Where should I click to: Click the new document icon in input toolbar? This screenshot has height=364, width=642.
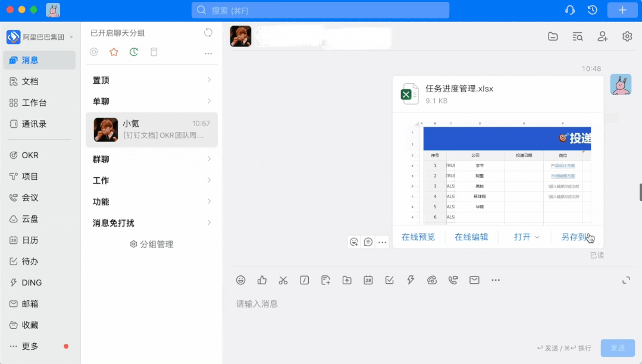[325, 280]
